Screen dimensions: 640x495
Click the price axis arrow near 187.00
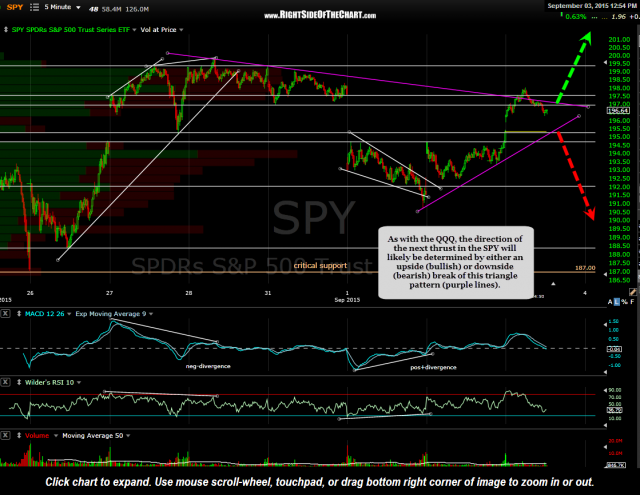click(x=605, y=274)
